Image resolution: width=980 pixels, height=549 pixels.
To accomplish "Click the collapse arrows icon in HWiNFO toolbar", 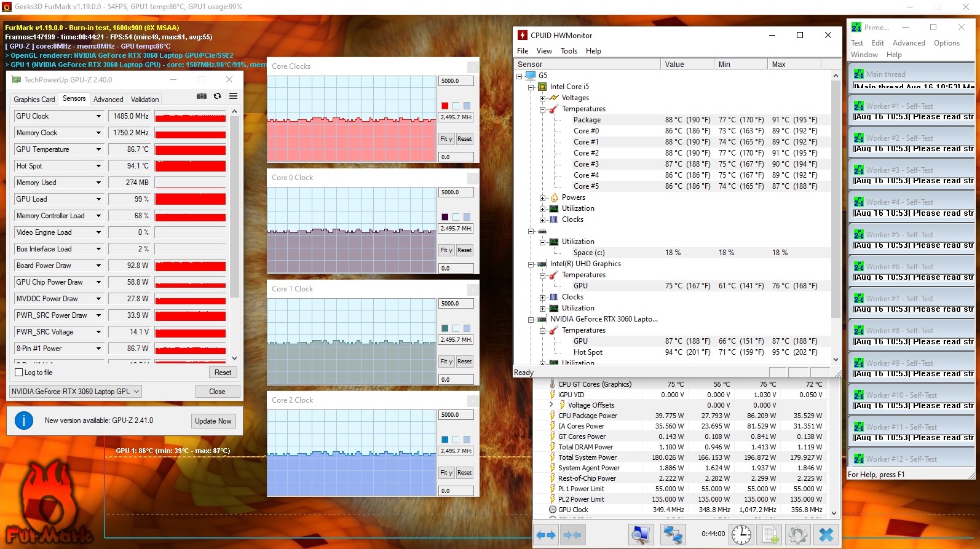I will pos(572,535).
